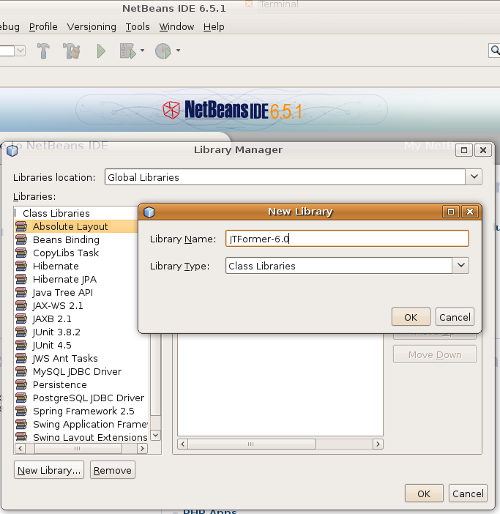Select the Spring Framework 2.5 library icon
Image resolution: width=500 pixels, height=514 pixels.
[x=21, y=411]
